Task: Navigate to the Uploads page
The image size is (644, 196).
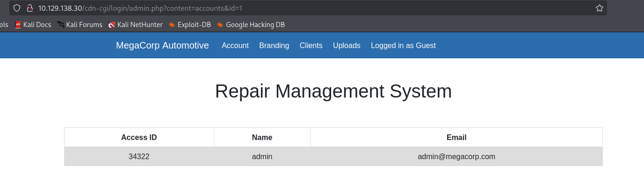Action: [x=347, y=45]
